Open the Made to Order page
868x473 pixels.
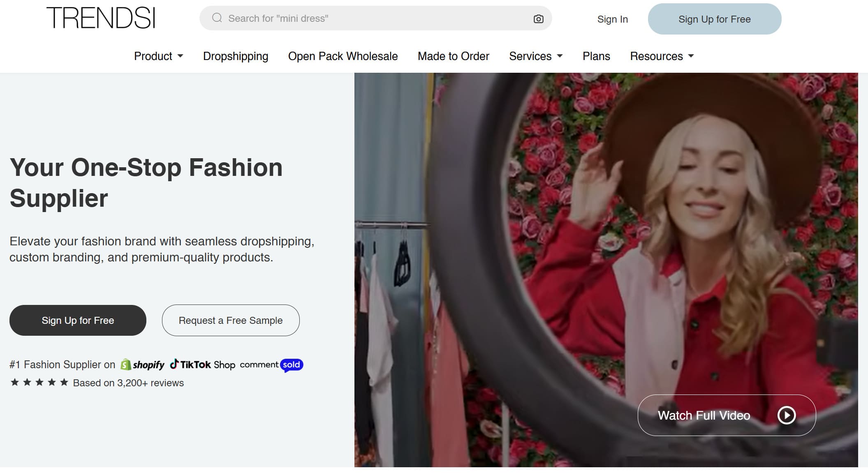point(454,56)
